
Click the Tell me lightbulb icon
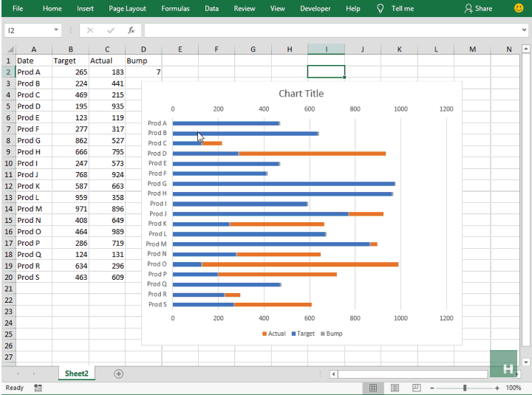point(381,8)
